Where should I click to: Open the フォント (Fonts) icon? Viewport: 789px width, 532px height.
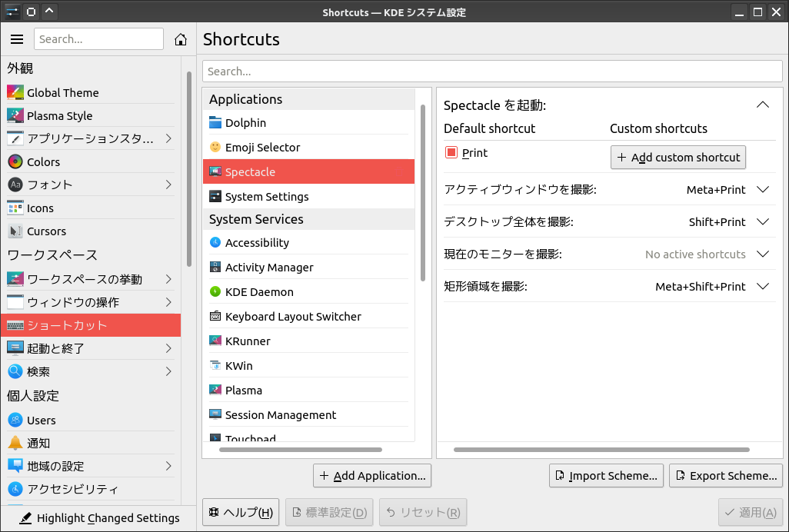coord(15,185)
